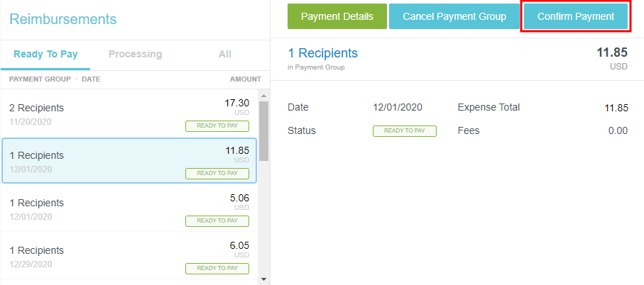Open Payment Details
Viewport: 644px width, 285px height.
(x=337, y=16)
